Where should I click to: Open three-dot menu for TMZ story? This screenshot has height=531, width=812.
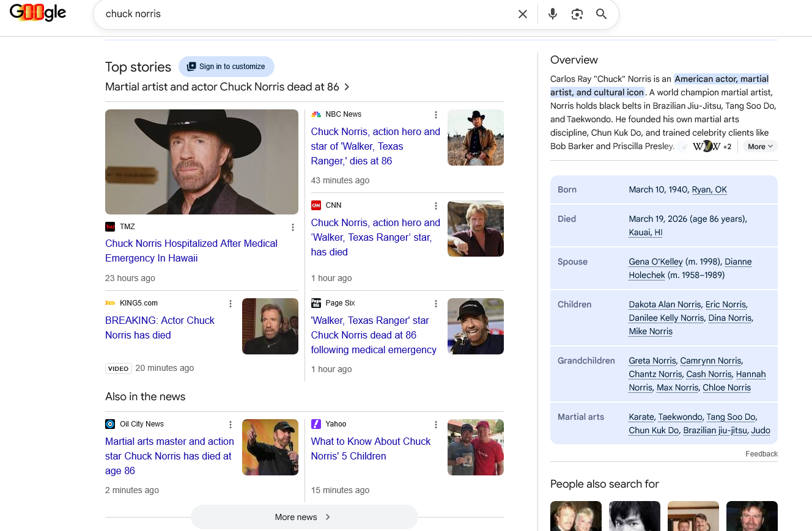[x=293, y=227]
